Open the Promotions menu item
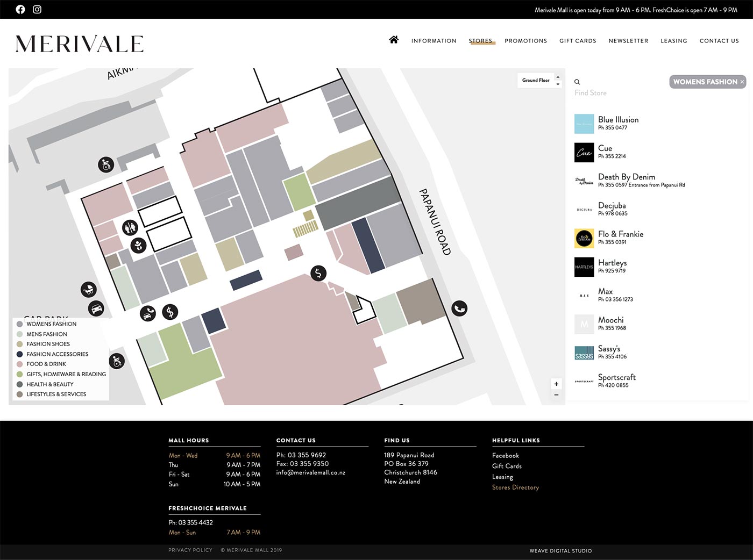Screen dimensions: 753x560 coord(525,41)
